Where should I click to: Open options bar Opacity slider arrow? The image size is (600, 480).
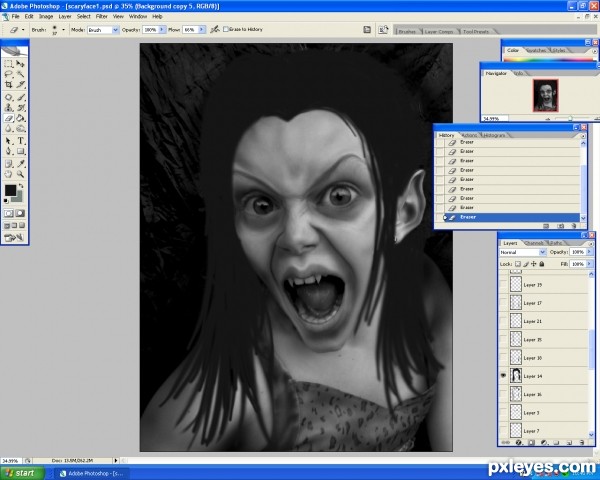161,29
